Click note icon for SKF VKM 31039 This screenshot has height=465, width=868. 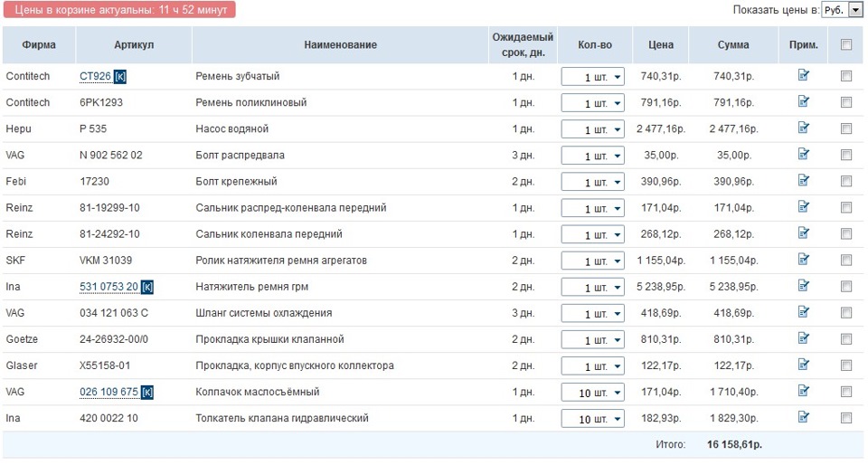[x=803, y=260]
